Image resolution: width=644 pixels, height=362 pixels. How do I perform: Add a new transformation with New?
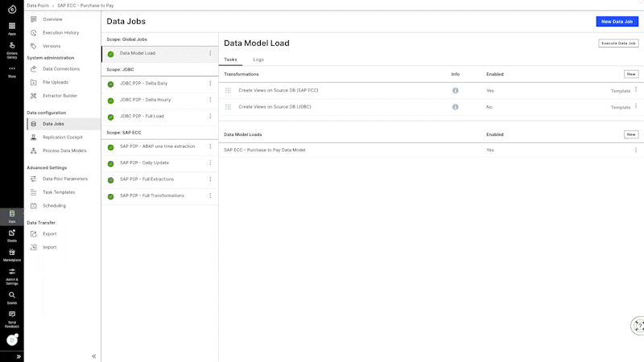631,74
